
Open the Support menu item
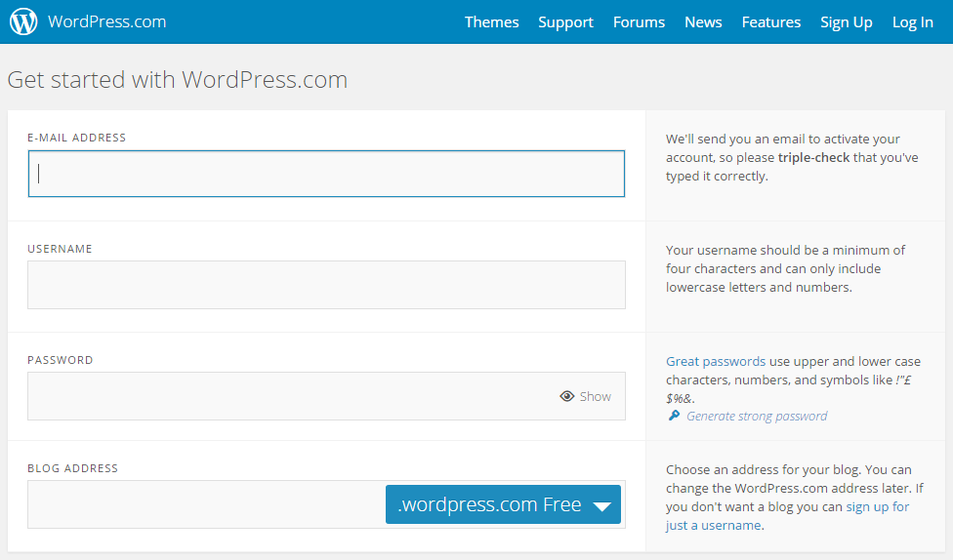(565, 22)
